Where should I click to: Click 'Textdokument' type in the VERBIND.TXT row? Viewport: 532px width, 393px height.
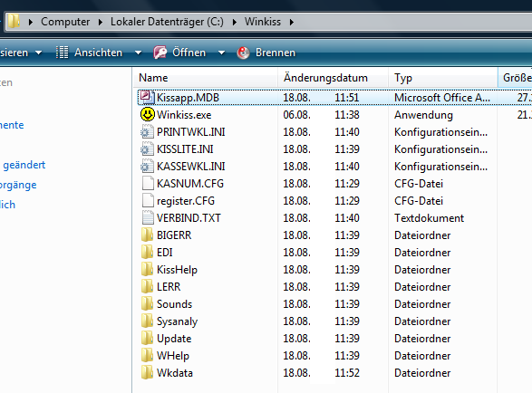(429, 218)
